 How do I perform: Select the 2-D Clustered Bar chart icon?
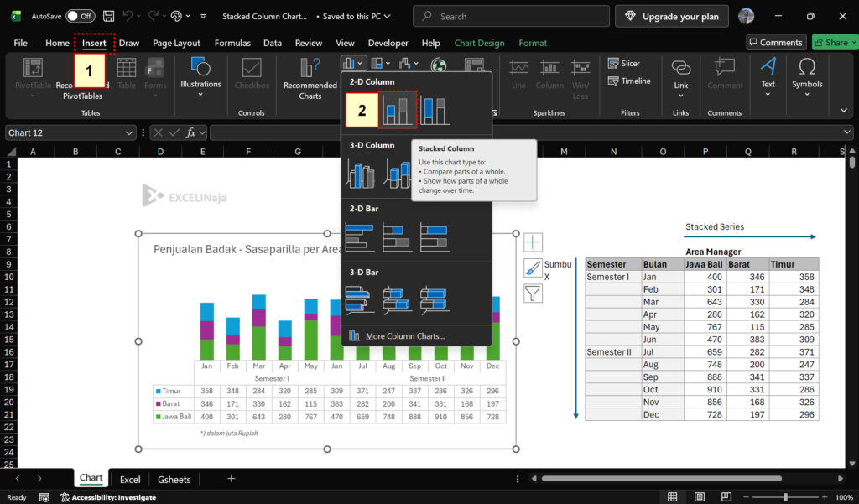pos(360,237)
